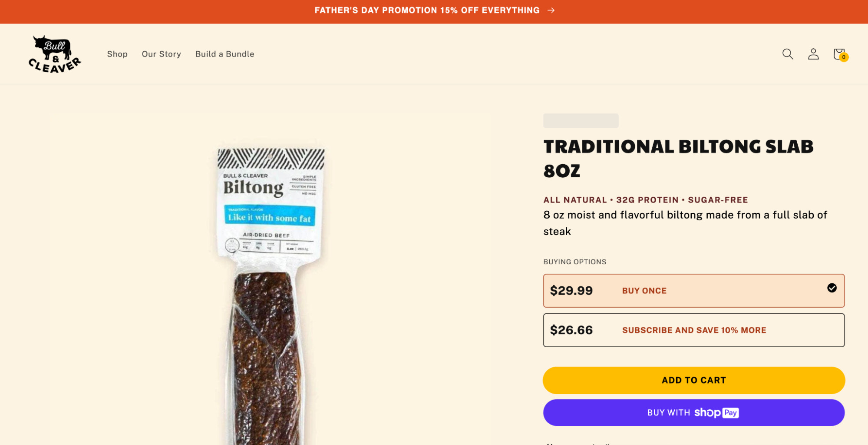Click the checkmark on the Buy Once option
The image size is (868, 445).
click(832, 288)
